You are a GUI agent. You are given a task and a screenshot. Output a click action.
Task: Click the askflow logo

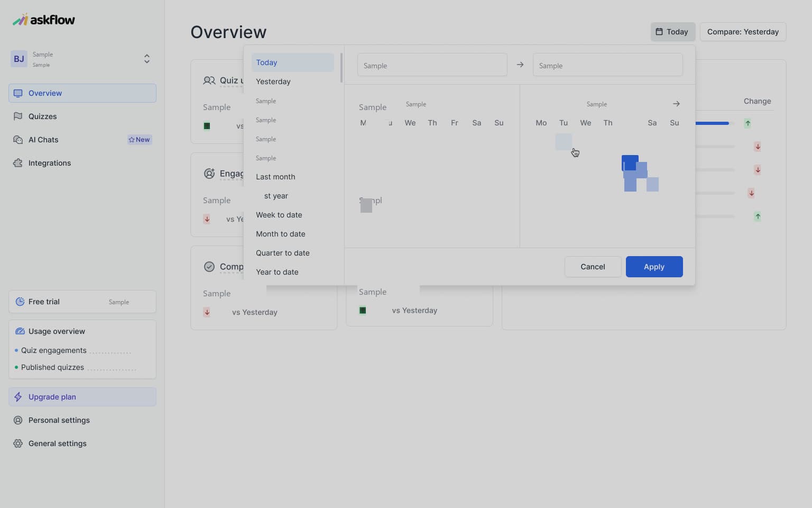(x=44, y=20)
